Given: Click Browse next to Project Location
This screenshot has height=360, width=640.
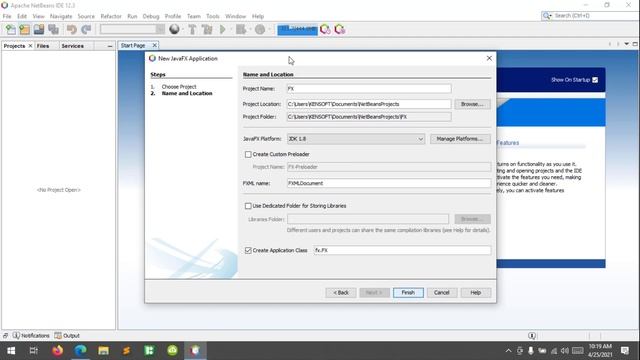Looking at the screenshot, I should point(472,104).
